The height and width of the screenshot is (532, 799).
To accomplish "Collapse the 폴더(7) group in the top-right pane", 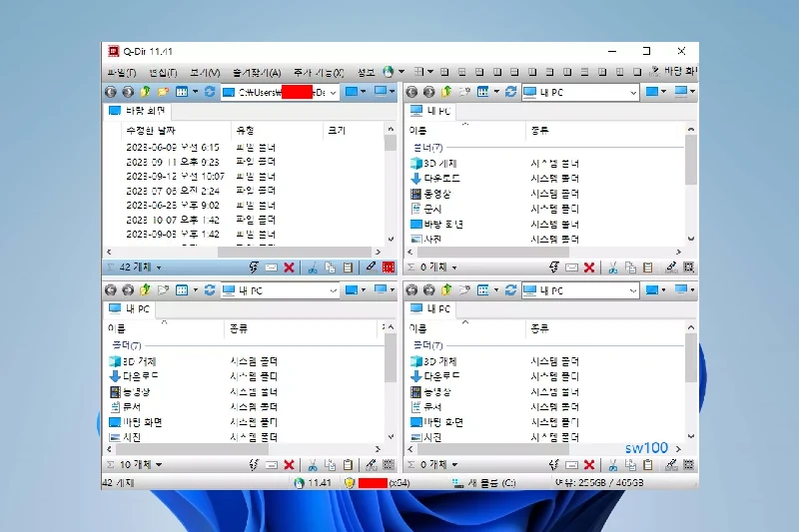I will click(428, 148).
